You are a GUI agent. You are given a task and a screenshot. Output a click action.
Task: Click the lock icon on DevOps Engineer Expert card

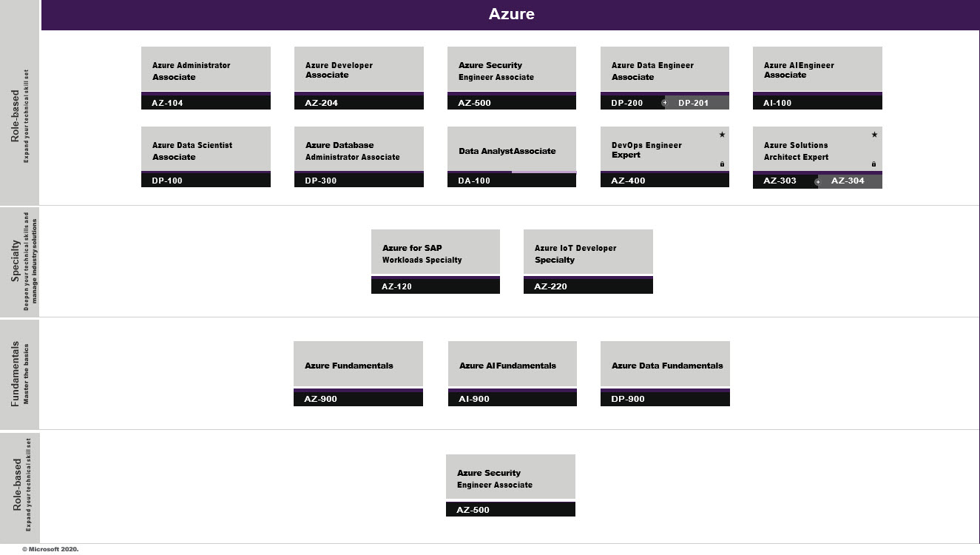[x=722, y=164]
